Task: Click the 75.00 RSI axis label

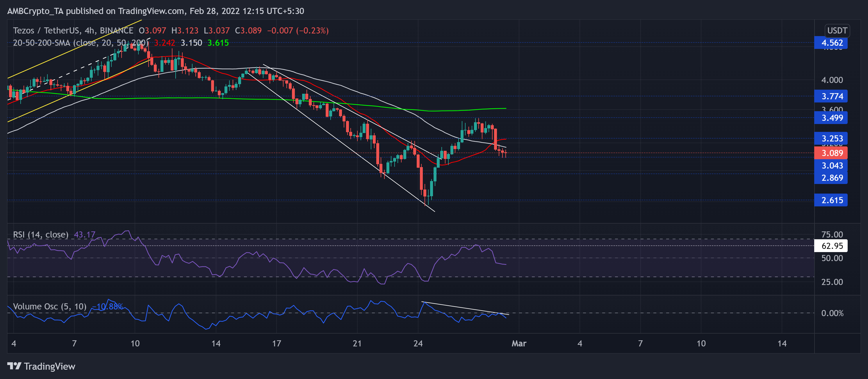Action: coord(832,235)
